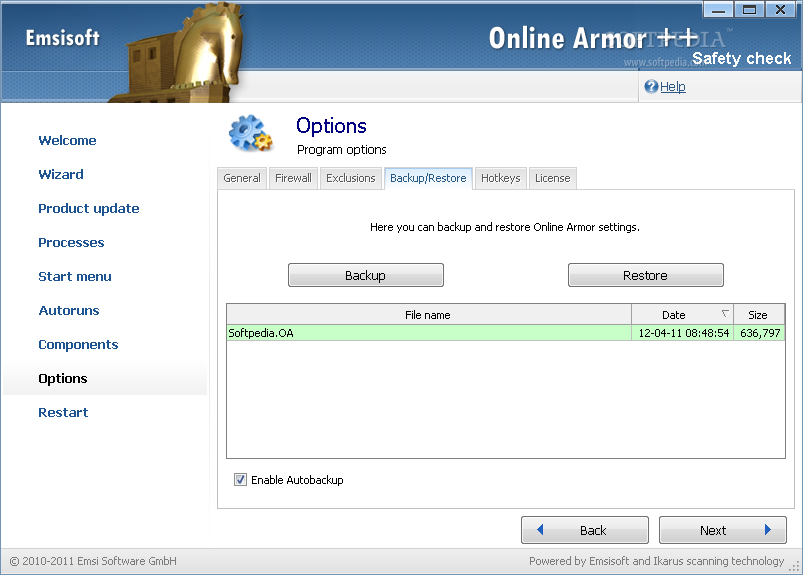The height and width of the screenshot is (575, 803).
Task: Open Product update in the sidebar
Action: (89, 208)
